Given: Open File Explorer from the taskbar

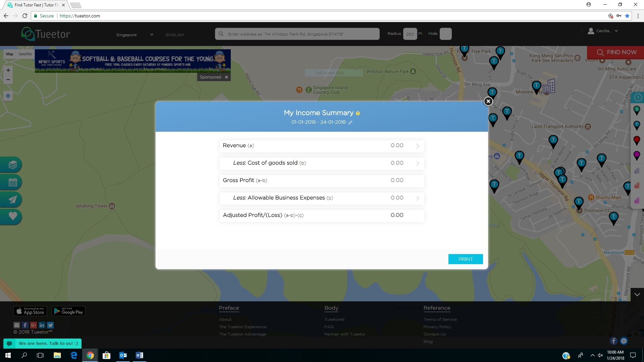Looking at the screenshot, I should coord(57,355).
